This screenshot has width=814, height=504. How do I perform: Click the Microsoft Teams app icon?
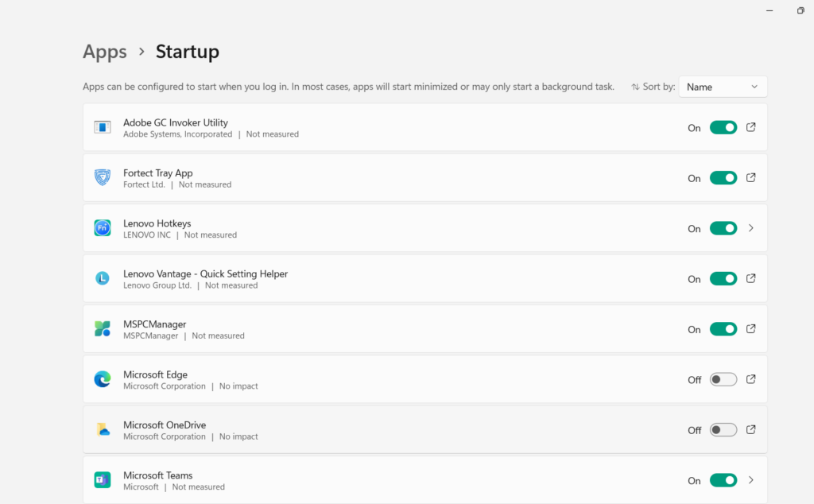tap(103, 480)
